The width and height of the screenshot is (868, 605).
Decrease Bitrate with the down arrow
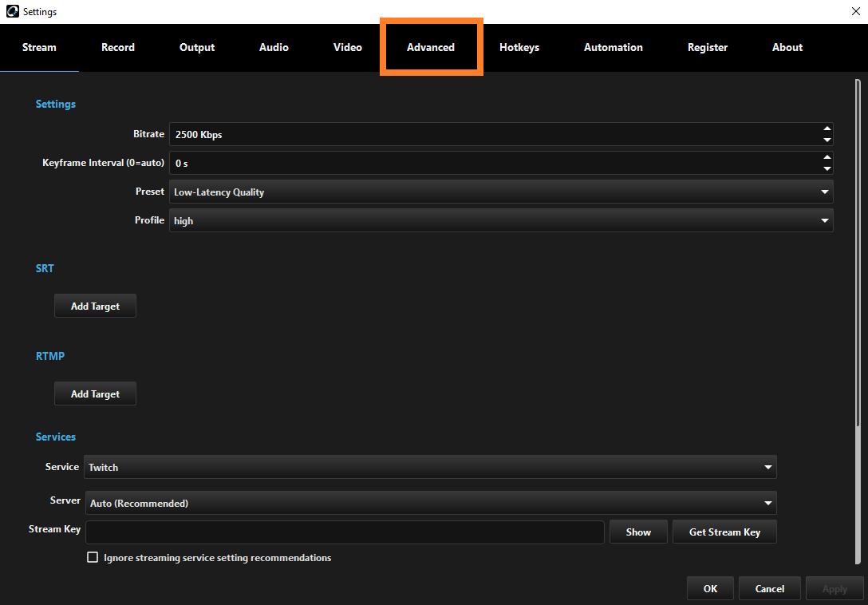click(x=827, y=140)
